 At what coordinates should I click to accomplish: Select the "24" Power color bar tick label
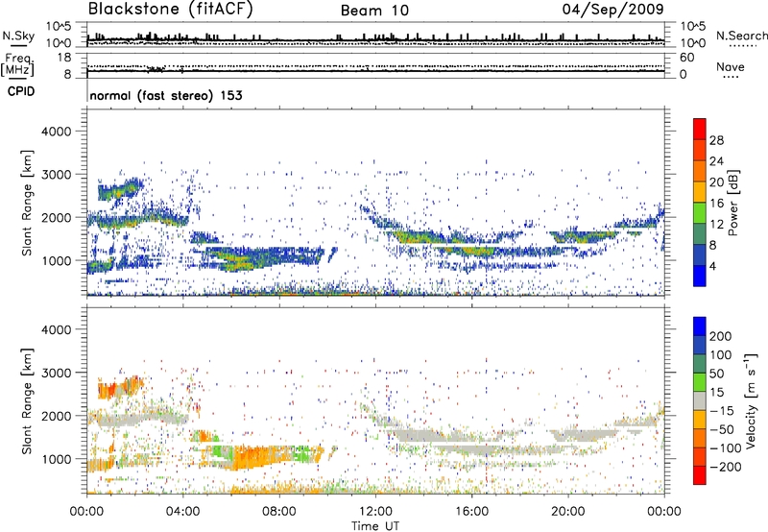point(716,161)
